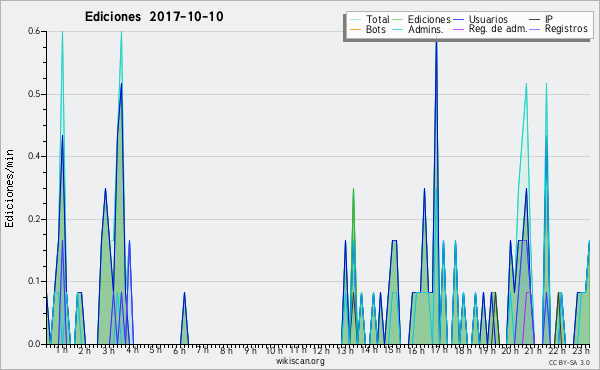Select the "Total" legend entry
Screen dimensions: 600x370
coord(377,19)
